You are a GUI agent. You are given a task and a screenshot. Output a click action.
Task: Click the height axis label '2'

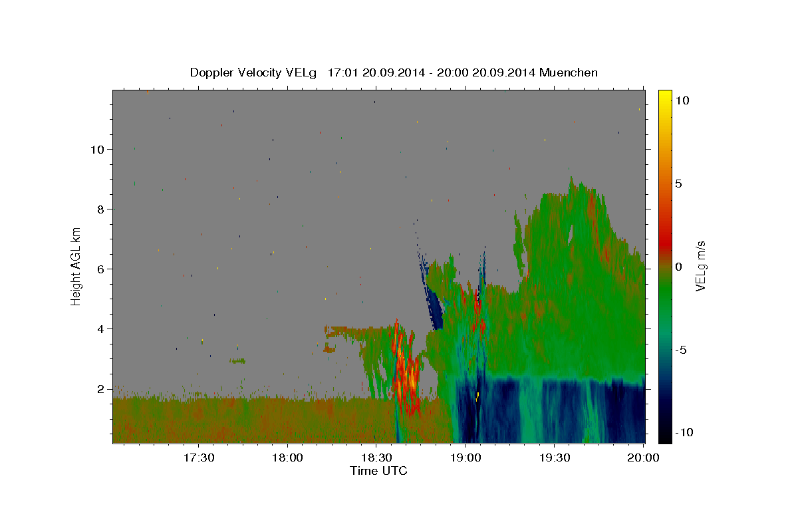pos(101,388)
